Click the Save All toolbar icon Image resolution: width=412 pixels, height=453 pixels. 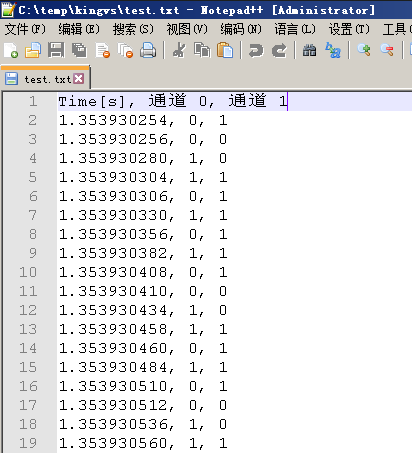point(79,50)
